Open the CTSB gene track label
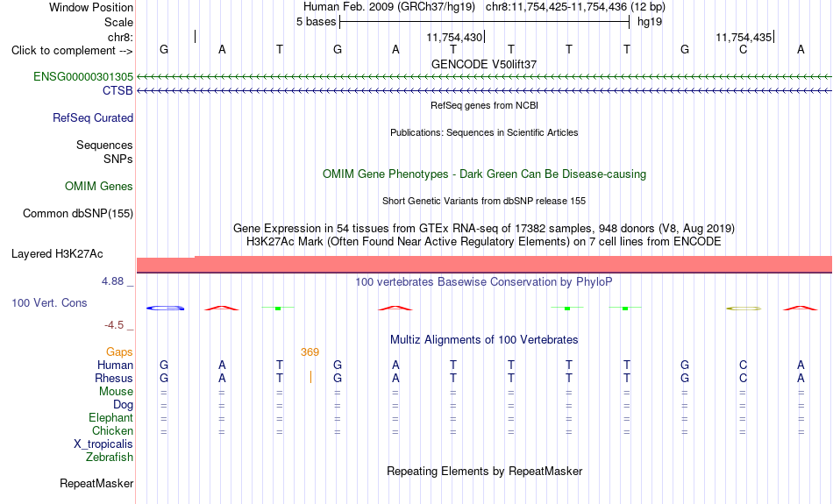Viewport: 833px width, 504px height. point(117,91)
